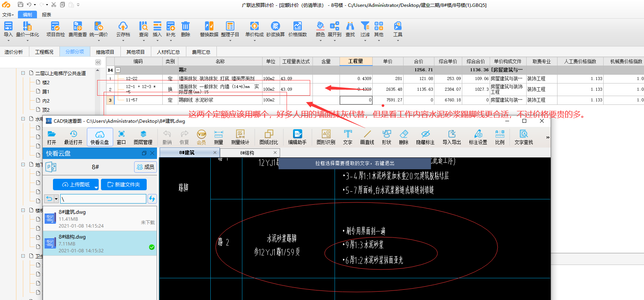
Task: Open 文字查找 text search in CAD viewer
Action: (524, 138)
